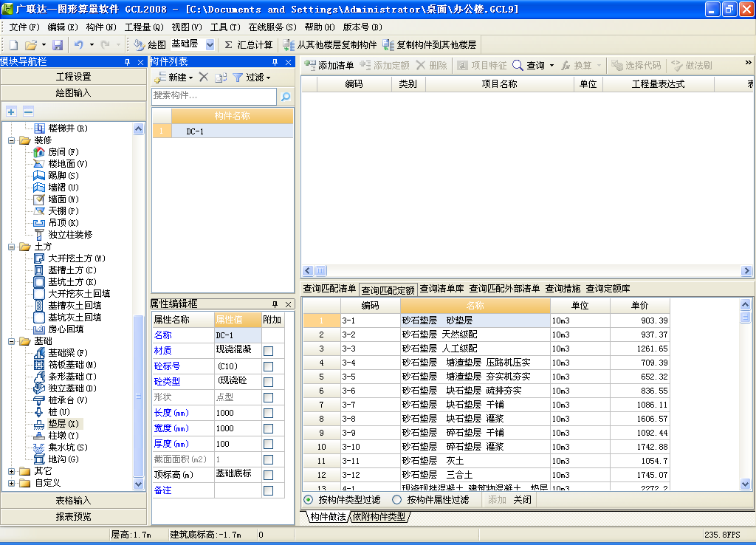Click the Save file toolbar icon
The height and width of the screenshot is (545, 756).
58,45
